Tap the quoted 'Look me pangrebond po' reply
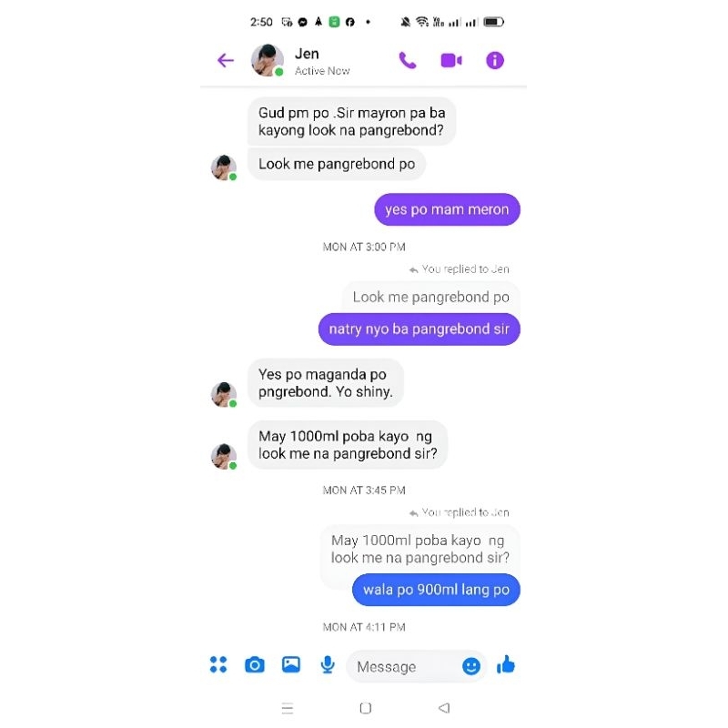 (430, 297)
